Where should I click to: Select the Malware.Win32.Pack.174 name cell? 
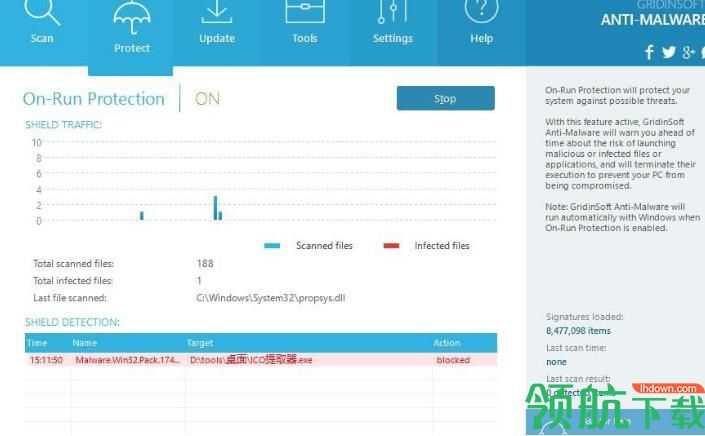click(x=128, y=360)
